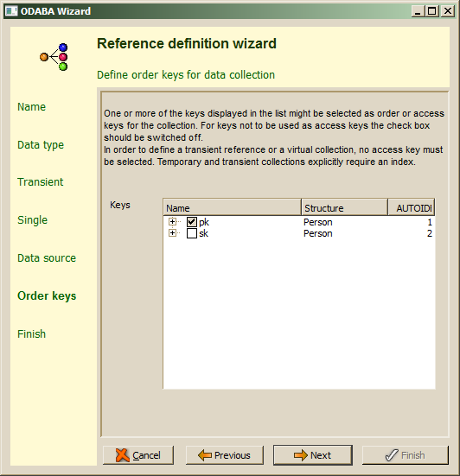The height and width of the screenshot is (476, 460).
Task: Click the ODABA Wizard title bar icon
Action: coord(11,11)
